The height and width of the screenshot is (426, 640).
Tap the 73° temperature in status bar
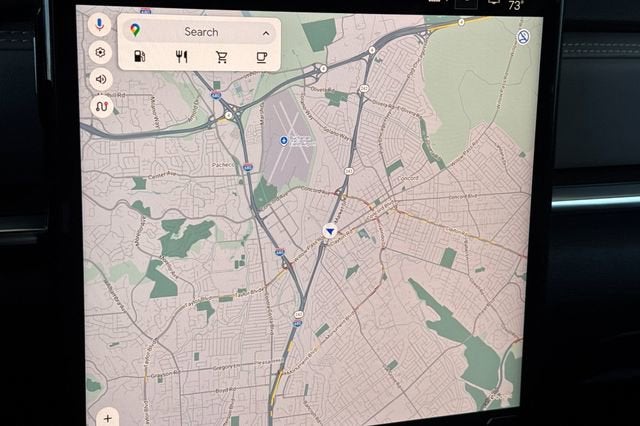[515, 5]
